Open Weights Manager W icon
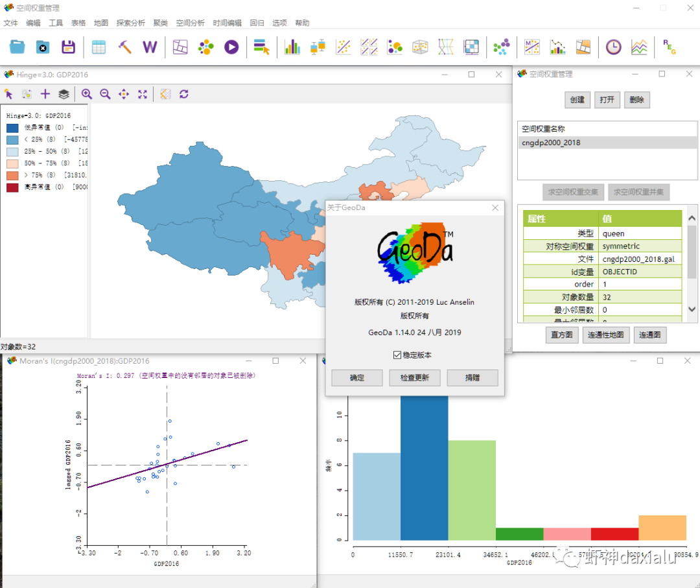This screenshot has height=588, width=700. (x=150, y=47)
